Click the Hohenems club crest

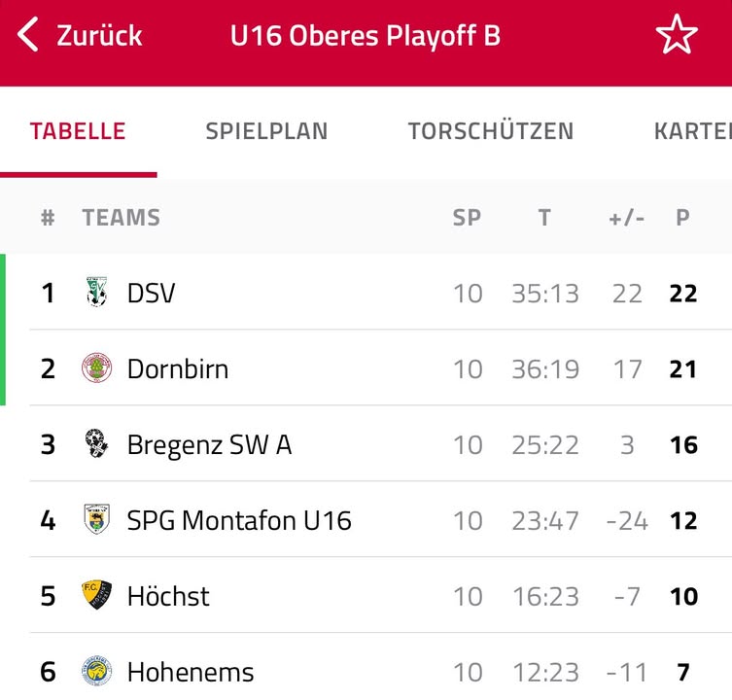(x=96, y=672)
